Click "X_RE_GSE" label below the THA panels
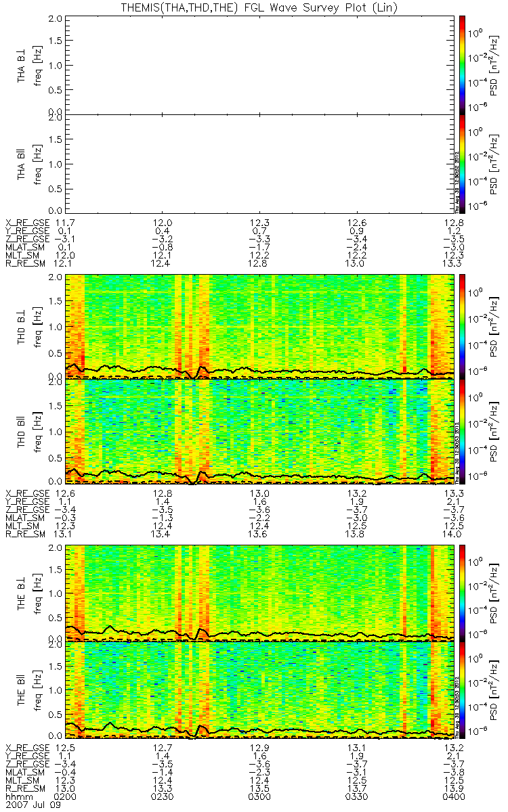This screenshot has height=812, width=508. 27,222
